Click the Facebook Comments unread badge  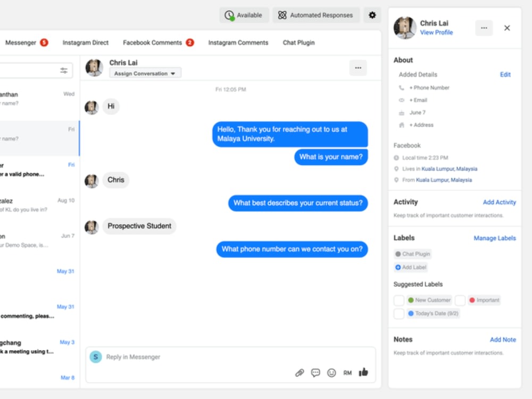[190, 43]
